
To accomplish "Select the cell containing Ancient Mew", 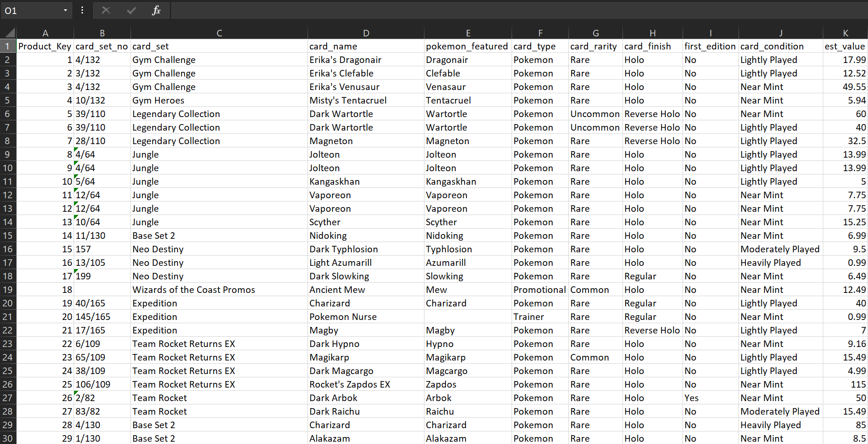I will (366, 290).
